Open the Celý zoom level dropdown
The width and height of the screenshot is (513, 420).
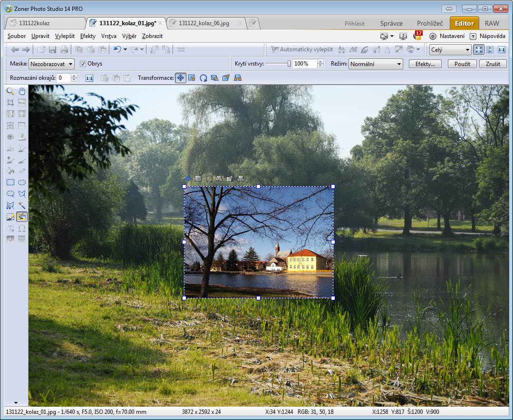(x=450, y=50)
